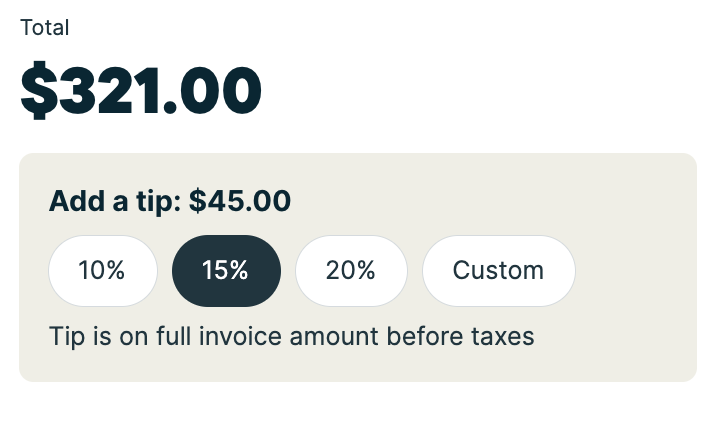Click the $321.00 total amount

(x=141, y=91)
